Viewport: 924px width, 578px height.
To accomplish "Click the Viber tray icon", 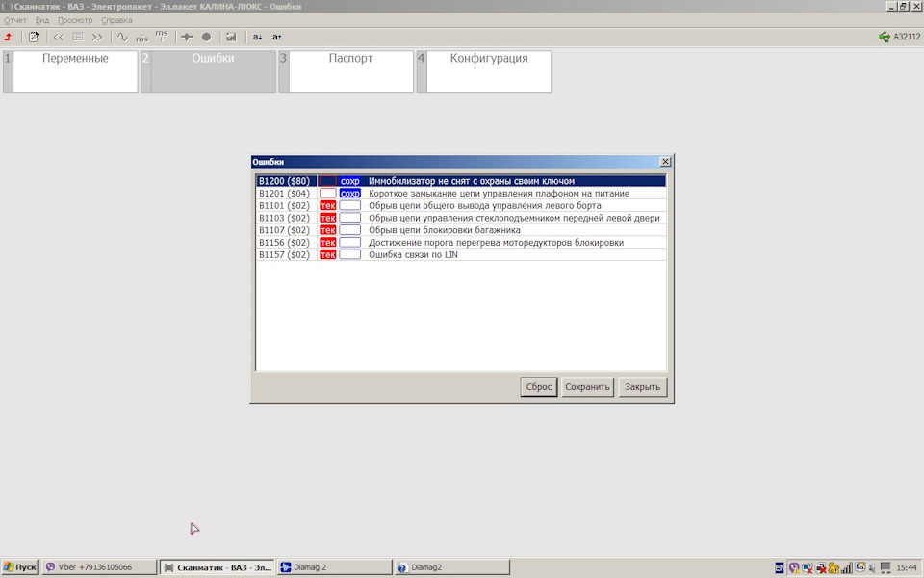I will pyautogui.click(x=794, y=568).
